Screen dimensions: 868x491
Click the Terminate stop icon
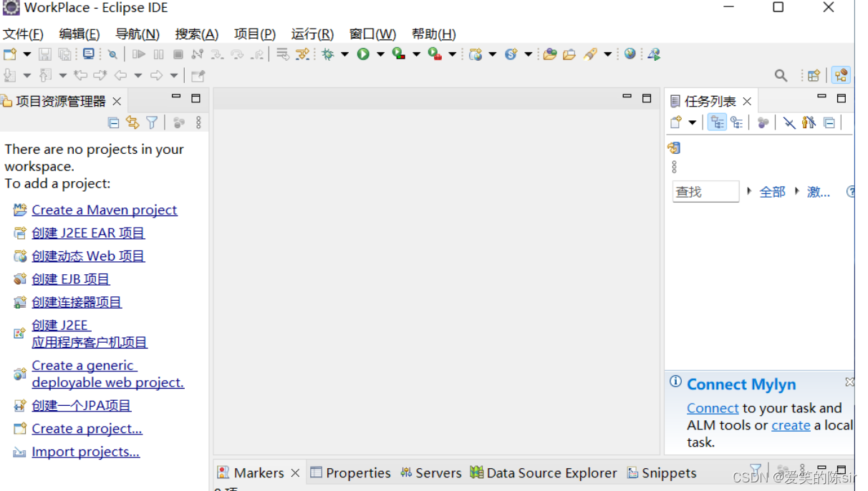pos(178,54)
